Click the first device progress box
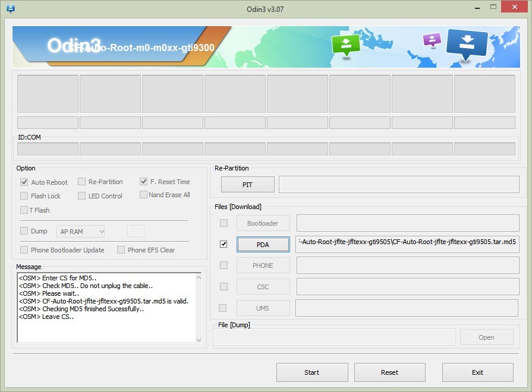Screen dimensions: 532x392 pos(48,94)
